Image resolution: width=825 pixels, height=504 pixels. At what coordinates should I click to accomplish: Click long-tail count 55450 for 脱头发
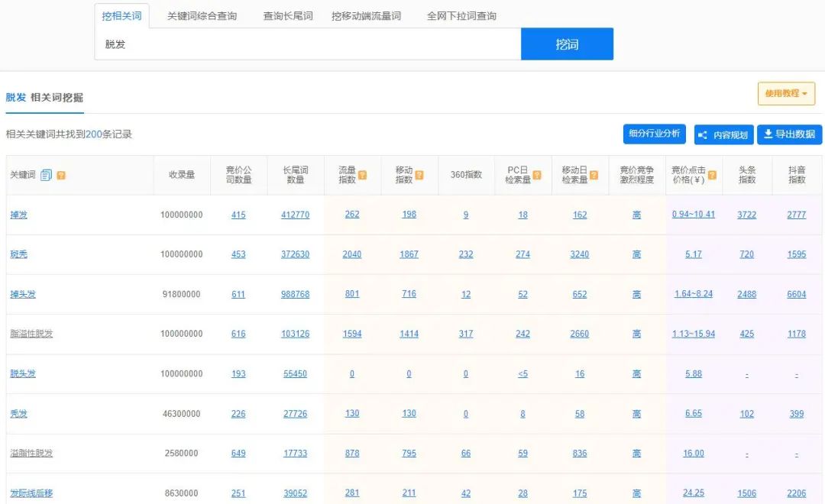pos(295,373)
